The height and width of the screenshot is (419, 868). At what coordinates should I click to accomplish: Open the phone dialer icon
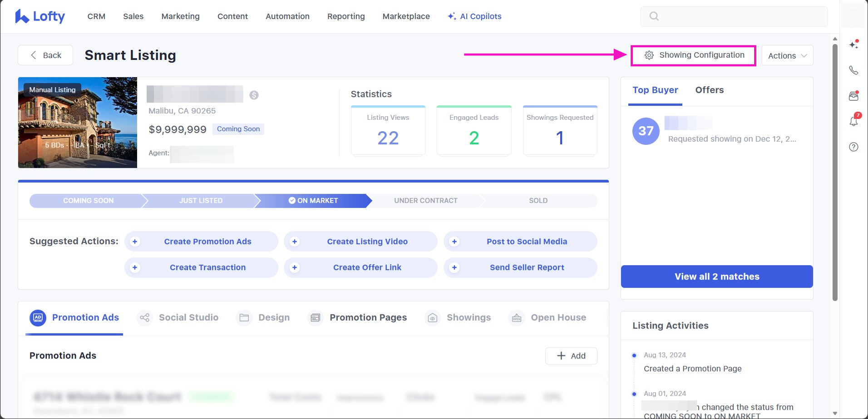[x=853, y=70]
